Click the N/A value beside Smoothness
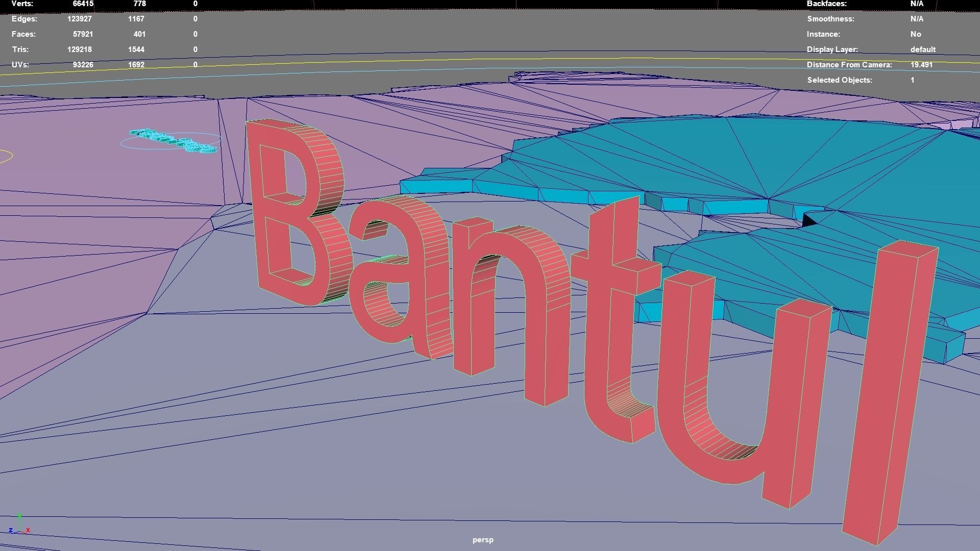Image resolution: width=980 pixels, height=551 pixels. pos(917,19)
